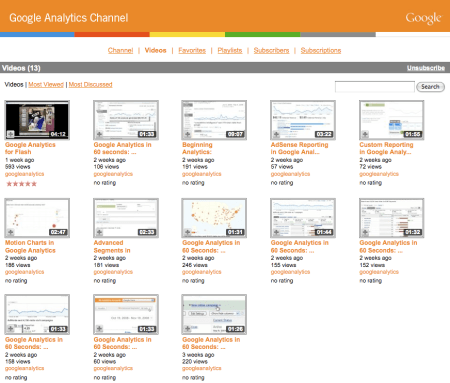The width and height of the screenshot is (450, 383).
Task: Open the 60 Seconds title with 106 views
Action: 122,148
